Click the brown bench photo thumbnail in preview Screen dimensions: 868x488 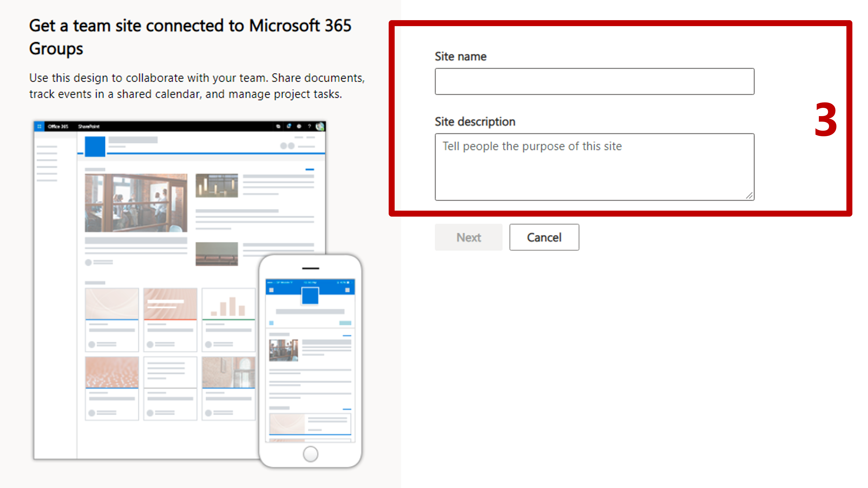coord(217,254)
